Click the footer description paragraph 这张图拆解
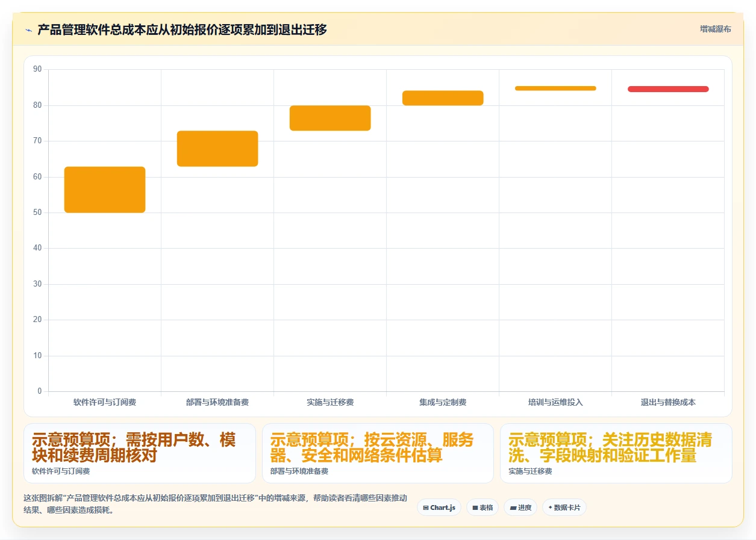This screenshot has width=756, height=540. pyautogui.click(x=216, y=504)
